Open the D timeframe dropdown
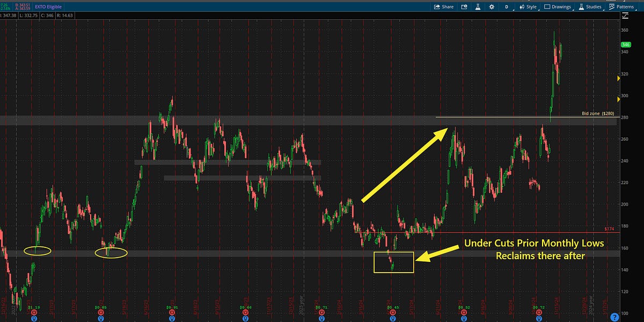This screenshot has height=322, width=644. point(507,6)
